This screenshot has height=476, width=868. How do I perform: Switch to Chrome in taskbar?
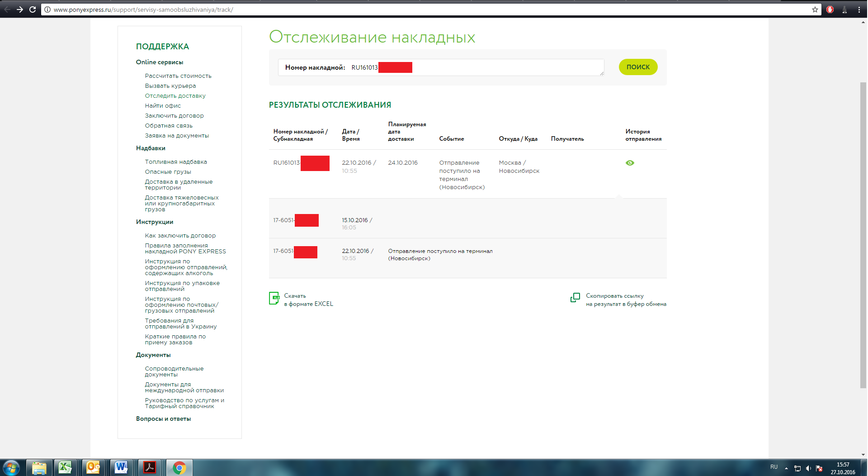179,467
